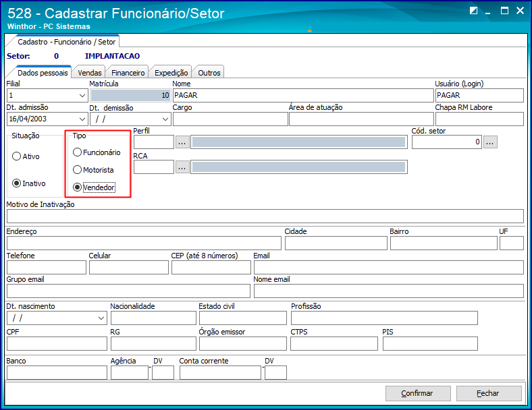Click the Conta corrente field

[x=220, y=373]
